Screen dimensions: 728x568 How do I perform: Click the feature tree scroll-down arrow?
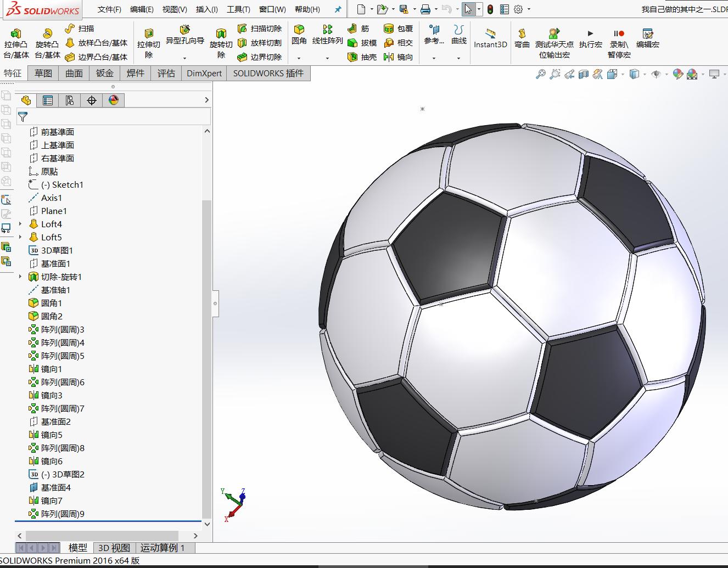coord(207,524)
